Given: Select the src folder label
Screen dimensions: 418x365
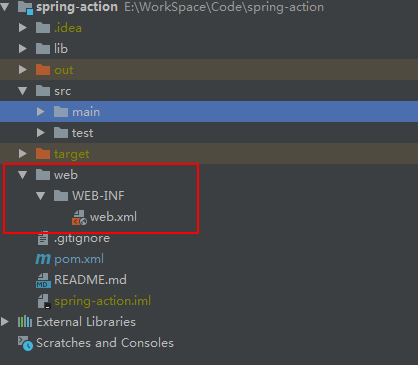Looking at the screenshot, I should [63, 91].
